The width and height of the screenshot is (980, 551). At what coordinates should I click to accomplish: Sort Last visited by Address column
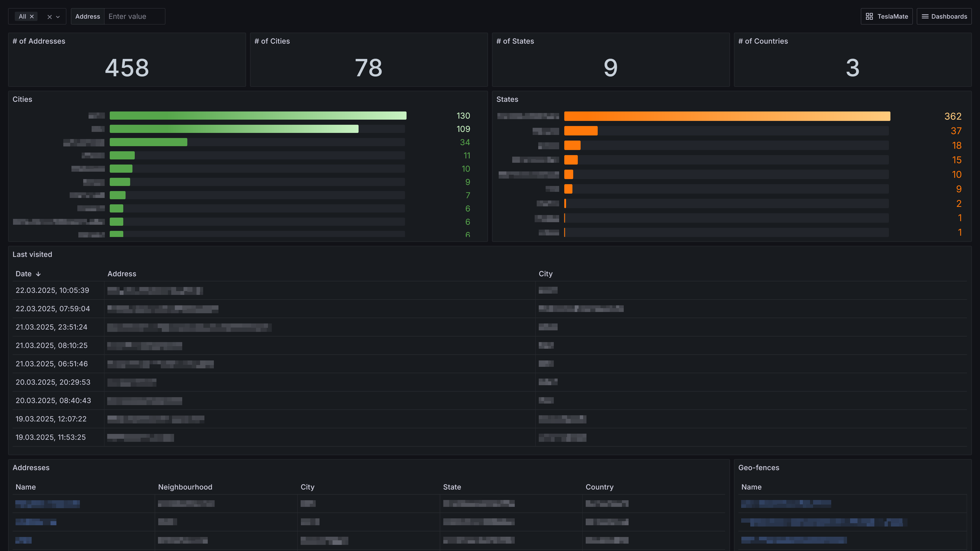(x=122, y=274)
